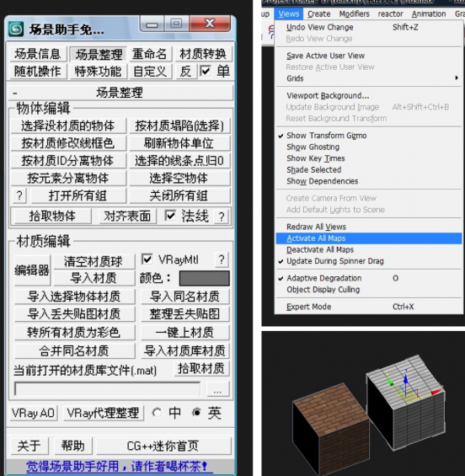Click 关闭所有组 button
Screen dimensions: 465x476
click(x=179, y=195)
